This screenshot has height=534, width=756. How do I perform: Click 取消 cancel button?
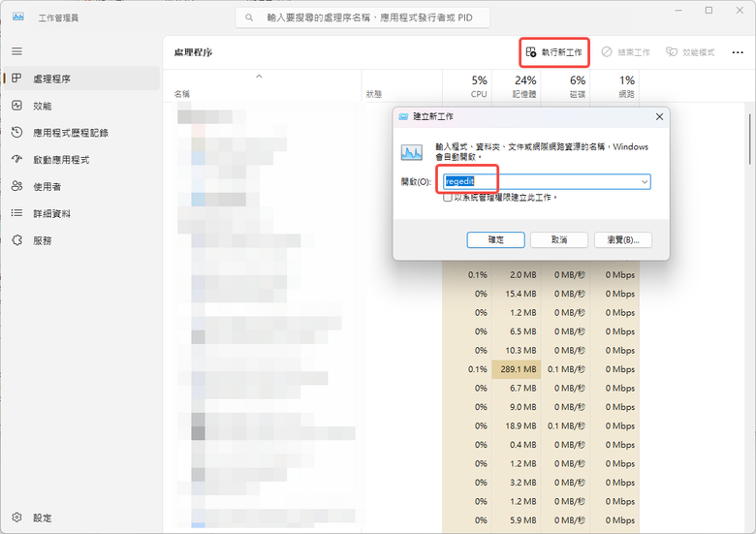click(559, 239)
